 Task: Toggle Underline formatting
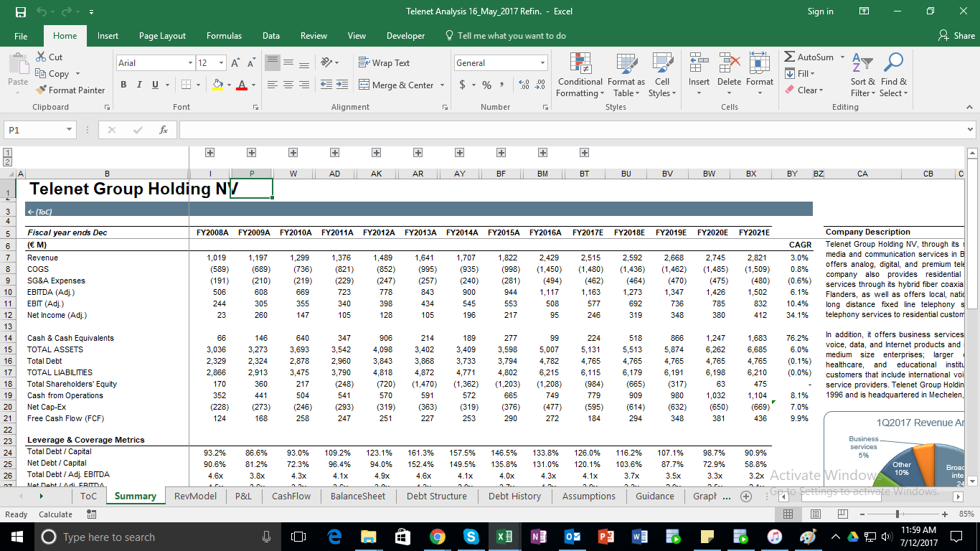(x=155, y=85)
